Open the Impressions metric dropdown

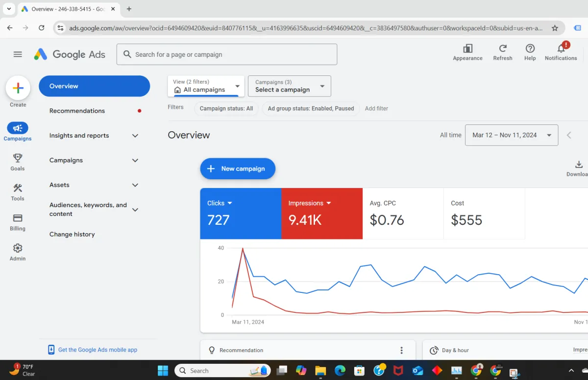coord(329,203)
